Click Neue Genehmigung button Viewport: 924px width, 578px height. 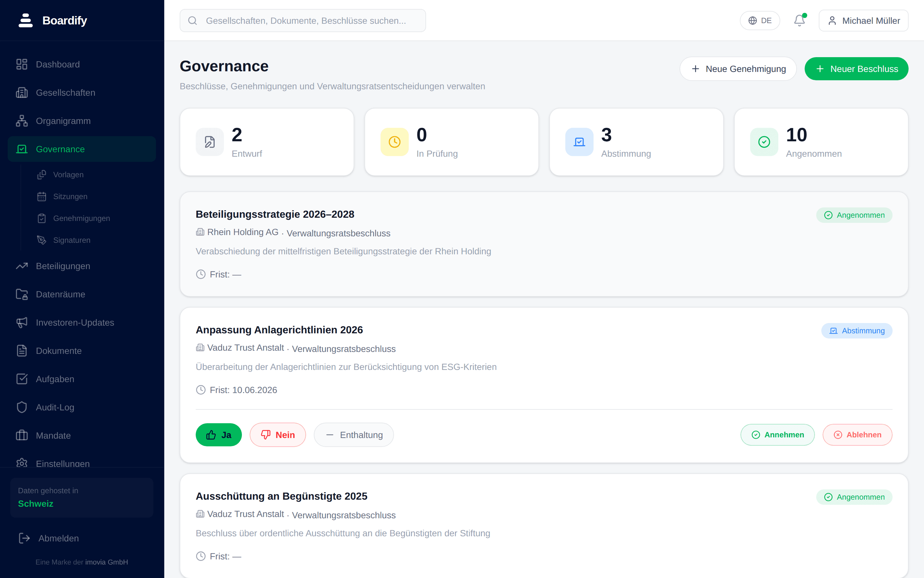738,69
